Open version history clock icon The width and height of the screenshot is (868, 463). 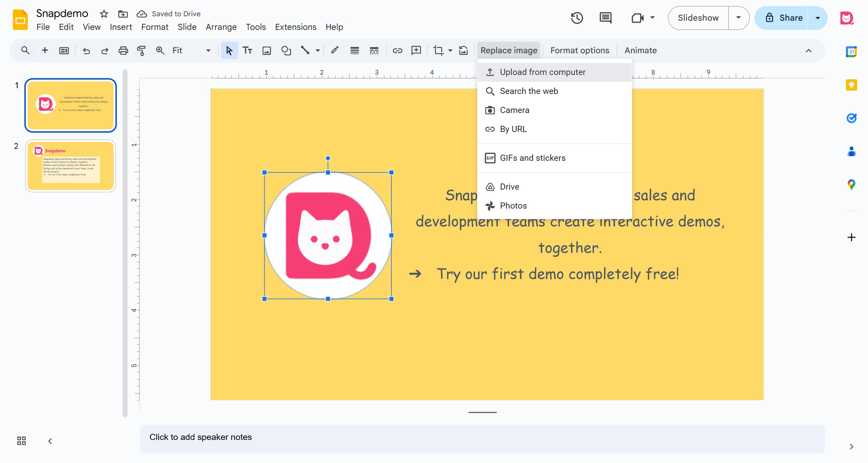(577, 18)
